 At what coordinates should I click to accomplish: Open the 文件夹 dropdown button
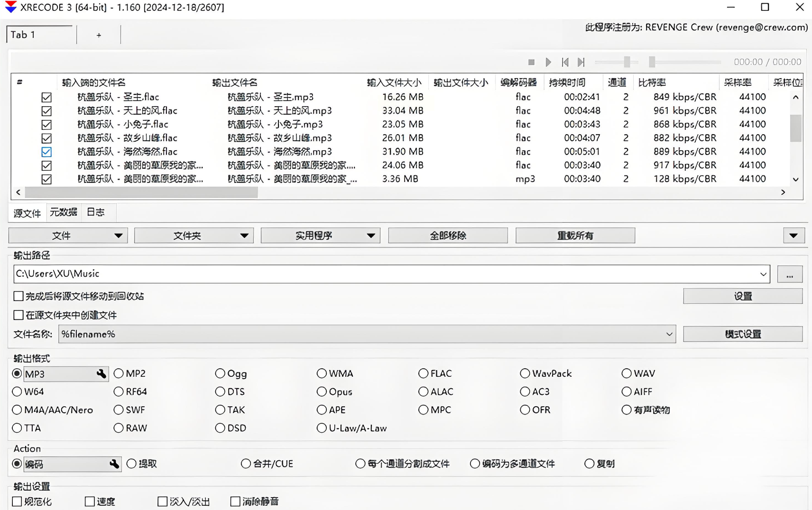coord(194,236)
